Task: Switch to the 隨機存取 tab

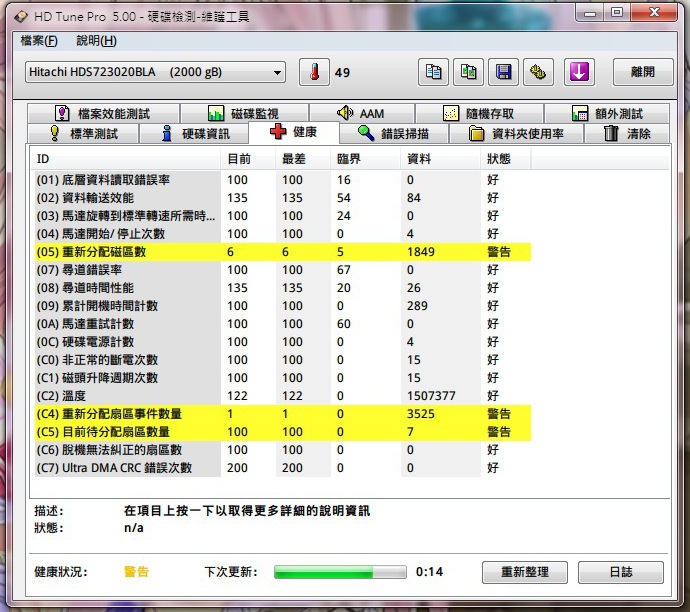Action: [479, 114]
